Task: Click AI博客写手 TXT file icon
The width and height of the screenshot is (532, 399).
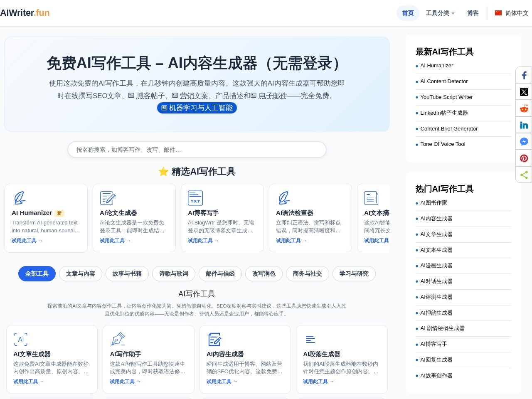Action: 195,198
